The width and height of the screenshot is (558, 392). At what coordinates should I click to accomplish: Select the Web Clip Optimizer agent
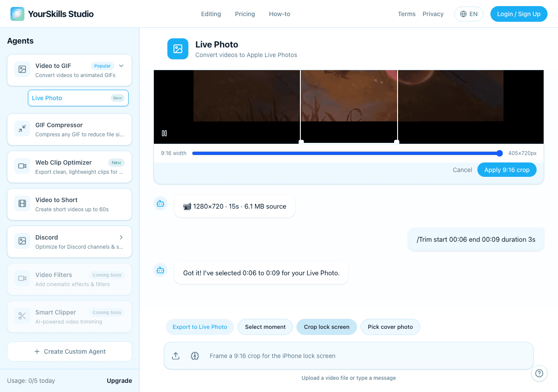(x=69, y=167)
